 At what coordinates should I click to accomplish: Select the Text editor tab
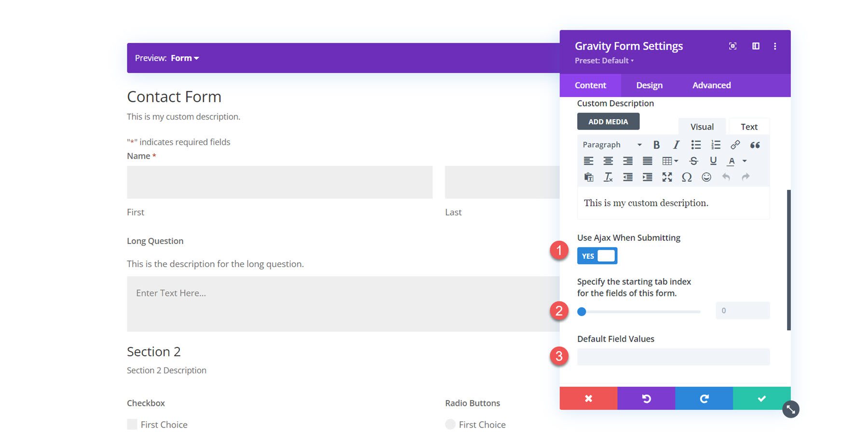click(x=749, y=127)
